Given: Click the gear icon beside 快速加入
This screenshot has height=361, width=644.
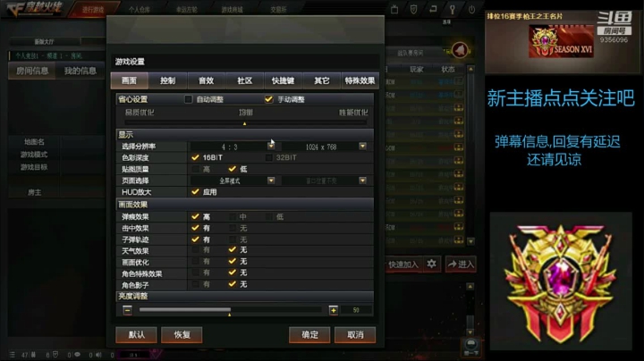Looking at the screenshot, I should tap(431, 264).
